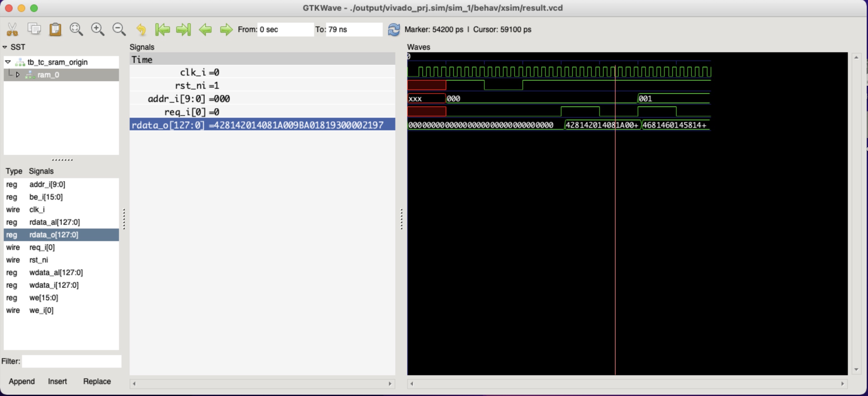The width and height of the screenshot is (868, 396).
Task: Select be_i[15:0] in signal list
Action: pyautogui.click(x=61, y=197)
